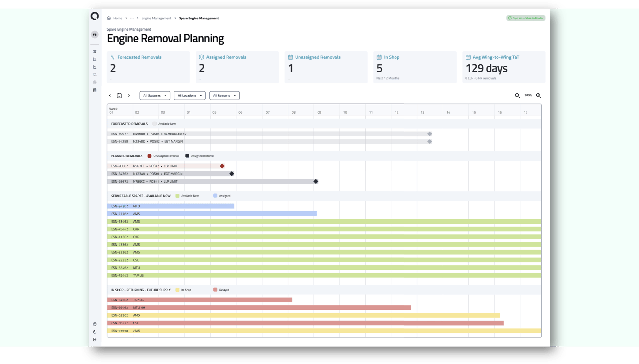Click next period arrow button

pos(129,95)
